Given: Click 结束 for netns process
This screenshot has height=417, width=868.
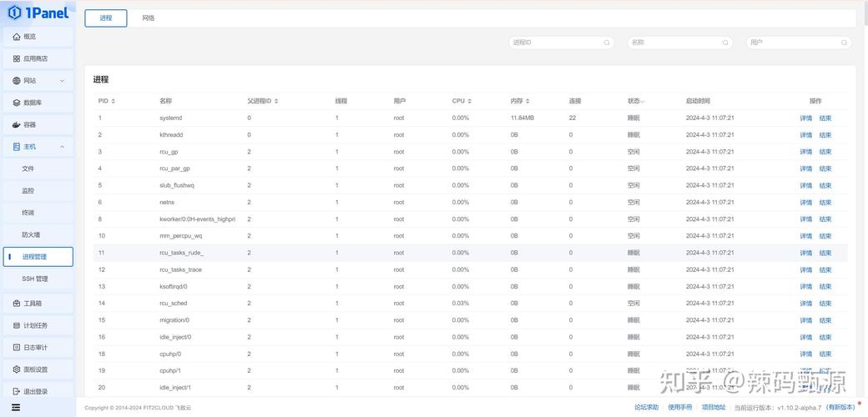Looking at the screenshot, I should pos(825,203).
